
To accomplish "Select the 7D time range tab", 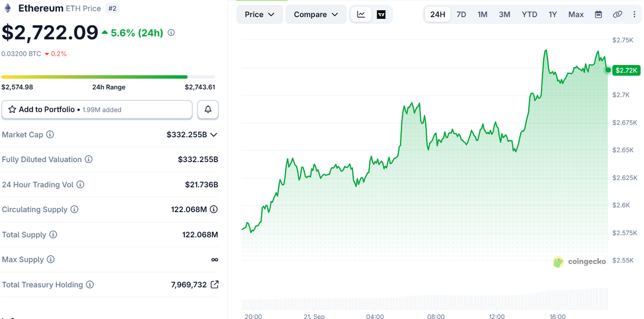I will 462,15.
